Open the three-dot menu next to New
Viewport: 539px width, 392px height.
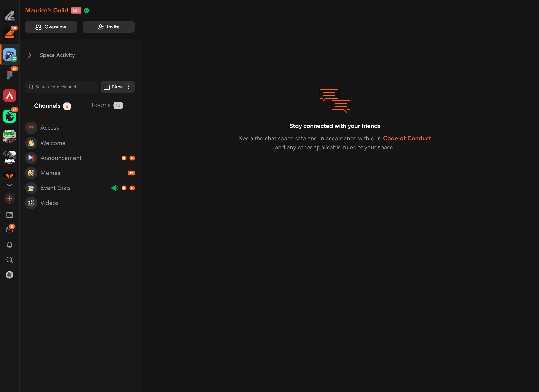coord(129,87)
